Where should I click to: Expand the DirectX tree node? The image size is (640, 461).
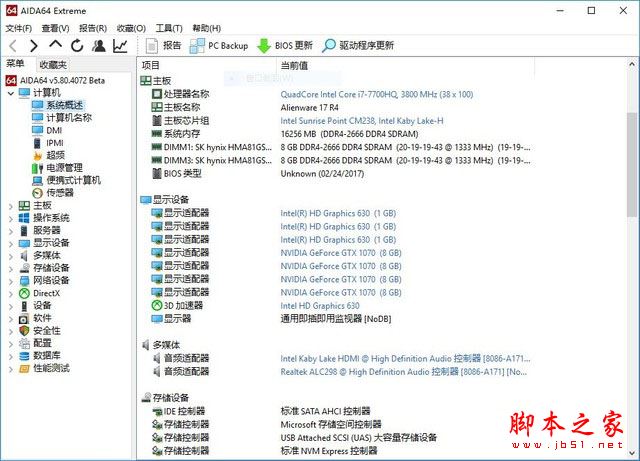[x=11, y=294]
